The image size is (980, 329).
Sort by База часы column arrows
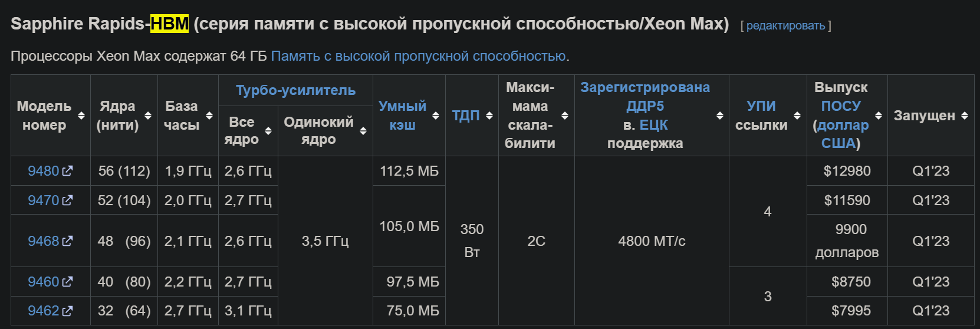tap(209, 116)
